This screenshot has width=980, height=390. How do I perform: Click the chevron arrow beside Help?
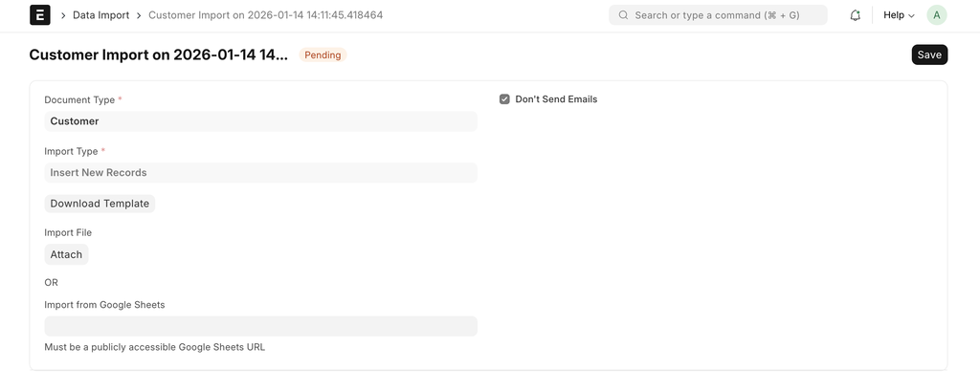[x=911, y=16]
